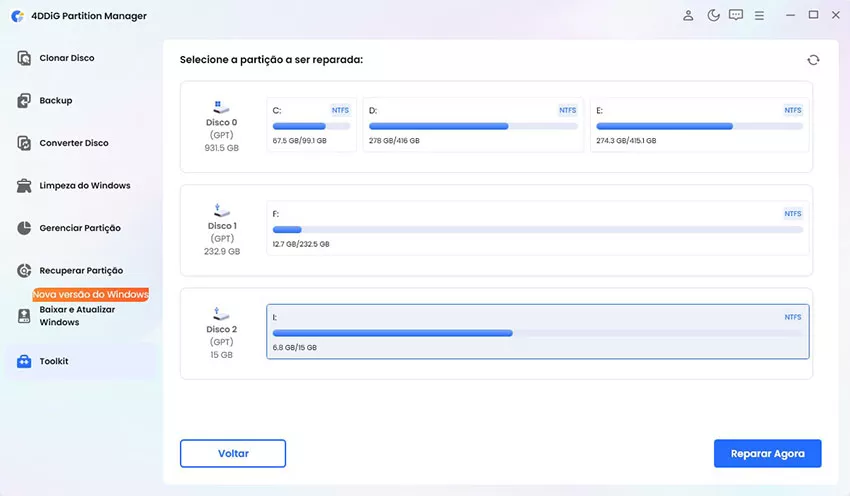Screen dimensions: 850x496
Task: Minimize the window
Action: tap(790, 15)
